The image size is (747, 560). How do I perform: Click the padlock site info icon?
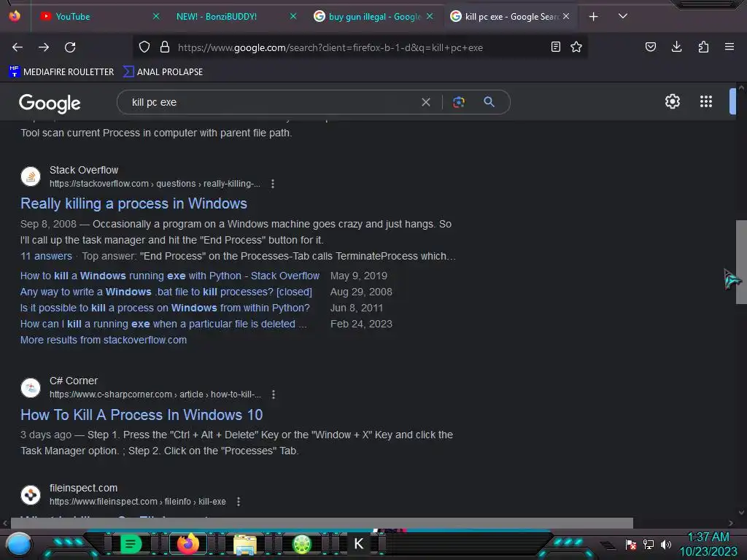tap(165, 47)
